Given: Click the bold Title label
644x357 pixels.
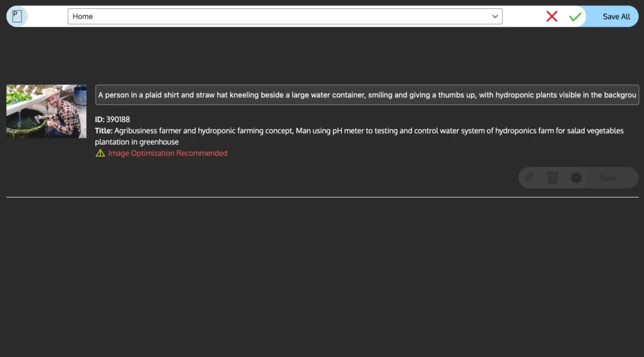Looking at the screenshot, I should tap(103, 130).
